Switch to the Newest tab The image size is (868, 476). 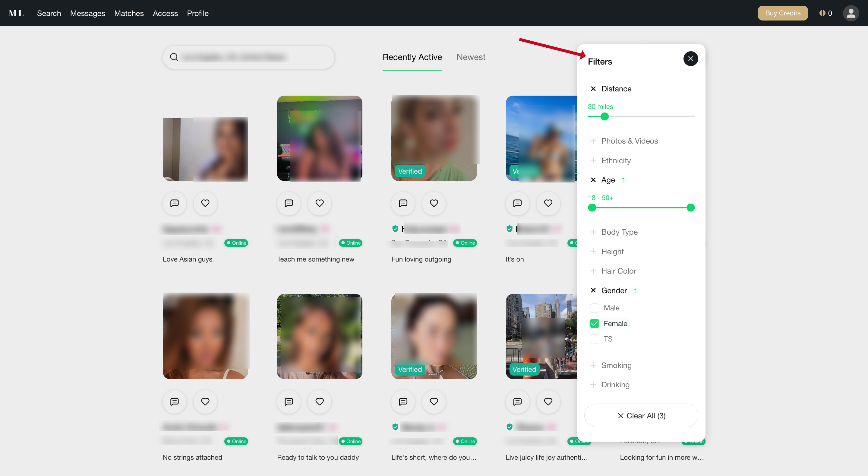471,57
